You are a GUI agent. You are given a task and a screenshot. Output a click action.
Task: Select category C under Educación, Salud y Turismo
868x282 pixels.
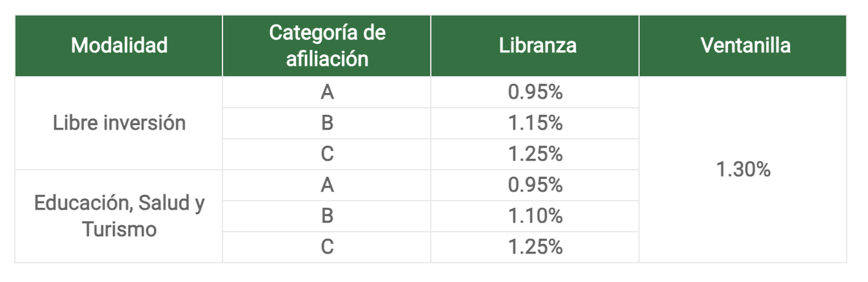coord(327,247)
